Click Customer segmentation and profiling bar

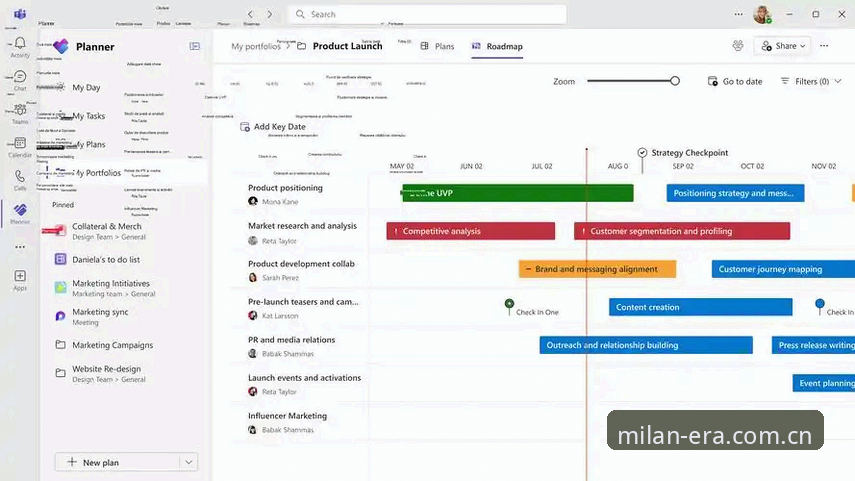point(682,231)
